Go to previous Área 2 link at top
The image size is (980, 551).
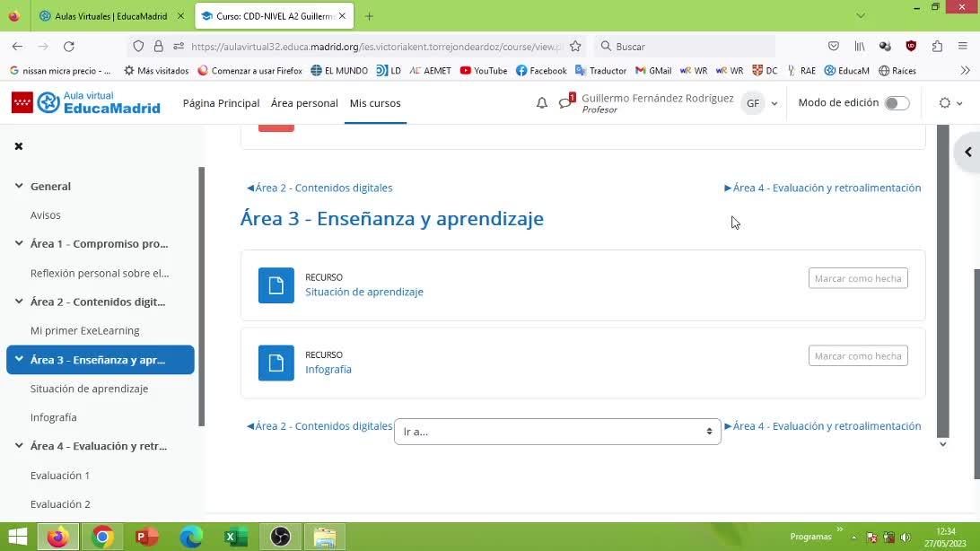(319, 188)
